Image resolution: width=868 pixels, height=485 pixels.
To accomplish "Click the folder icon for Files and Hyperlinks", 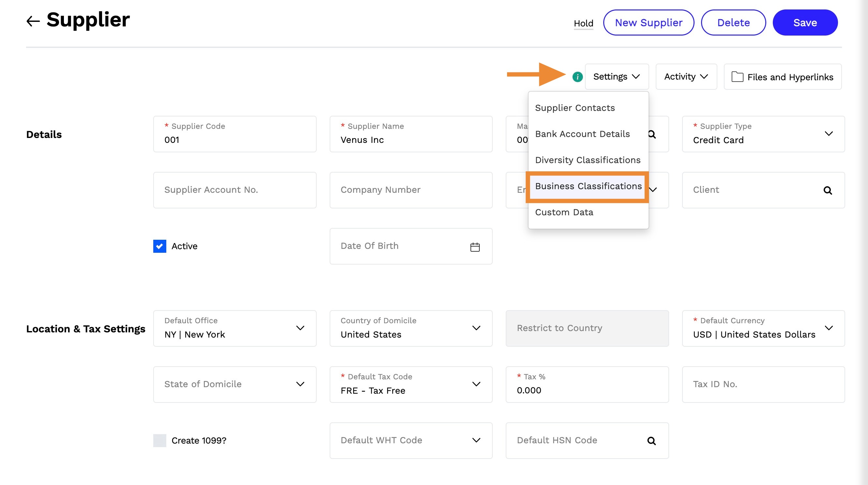I will pos(737,77).
